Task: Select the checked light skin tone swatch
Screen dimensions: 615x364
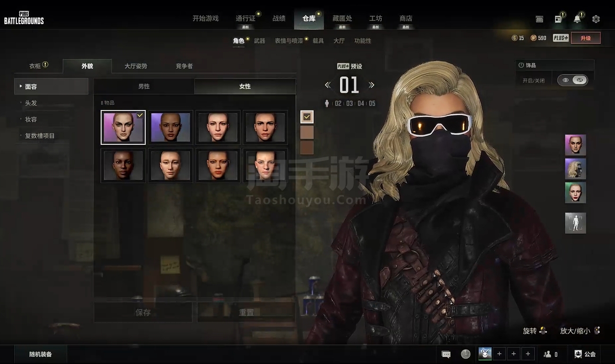Action: 307,117
